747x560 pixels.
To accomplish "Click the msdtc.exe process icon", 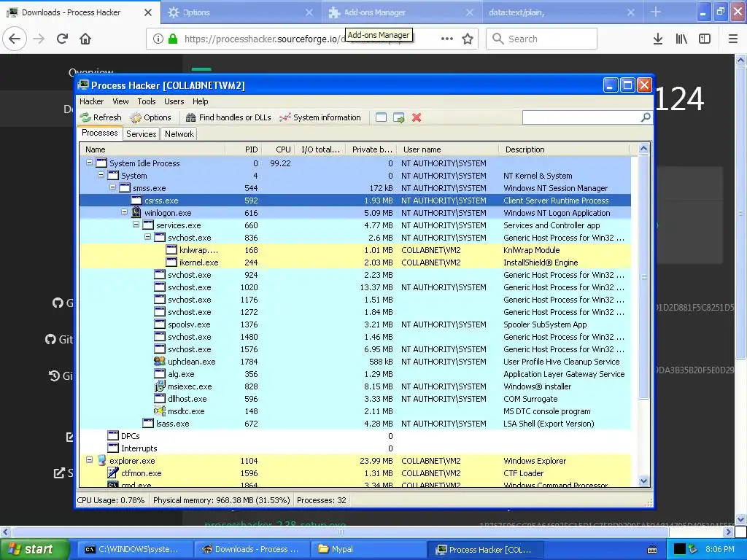I will click(160, 411).
